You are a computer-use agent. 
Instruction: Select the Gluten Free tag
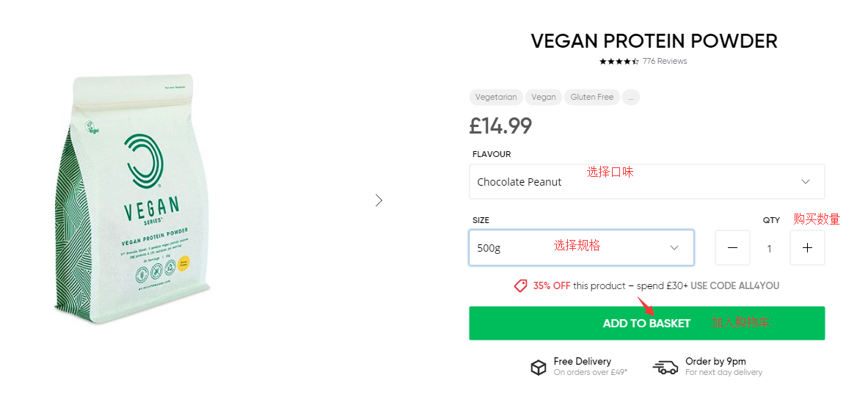(x=591, y=97)
